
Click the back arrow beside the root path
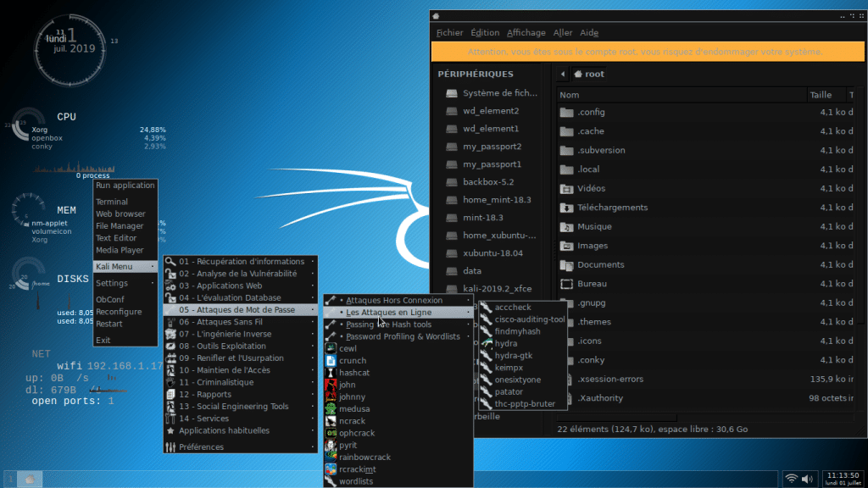click(x=561, y=74)
